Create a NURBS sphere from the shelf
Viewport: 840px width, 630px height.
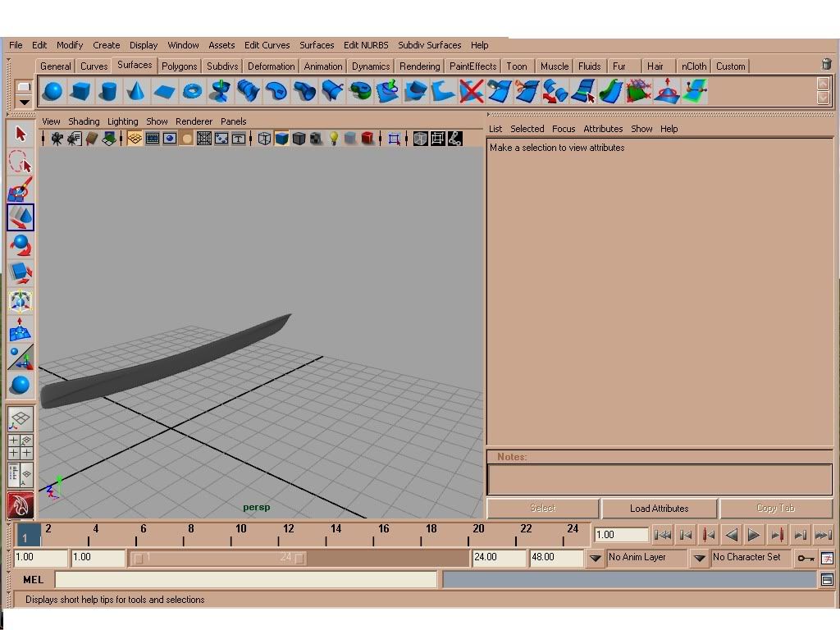click(x=53, y=91)
